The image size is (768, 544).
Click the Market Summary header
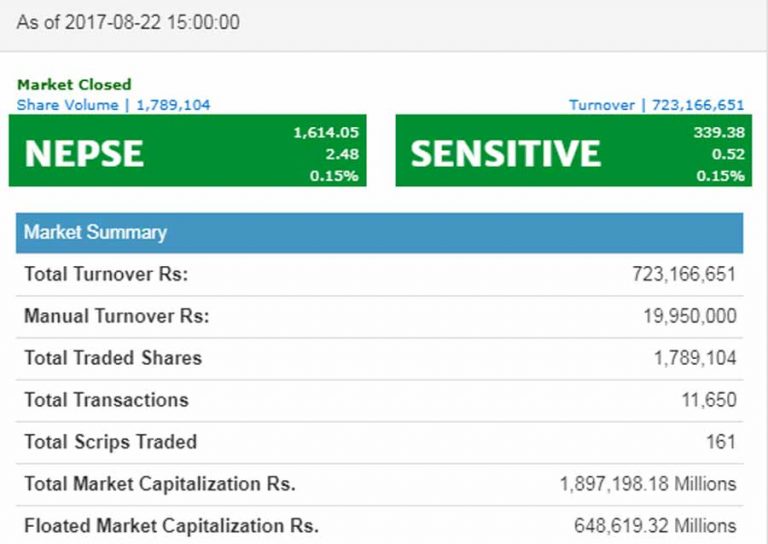coord(380,233)
